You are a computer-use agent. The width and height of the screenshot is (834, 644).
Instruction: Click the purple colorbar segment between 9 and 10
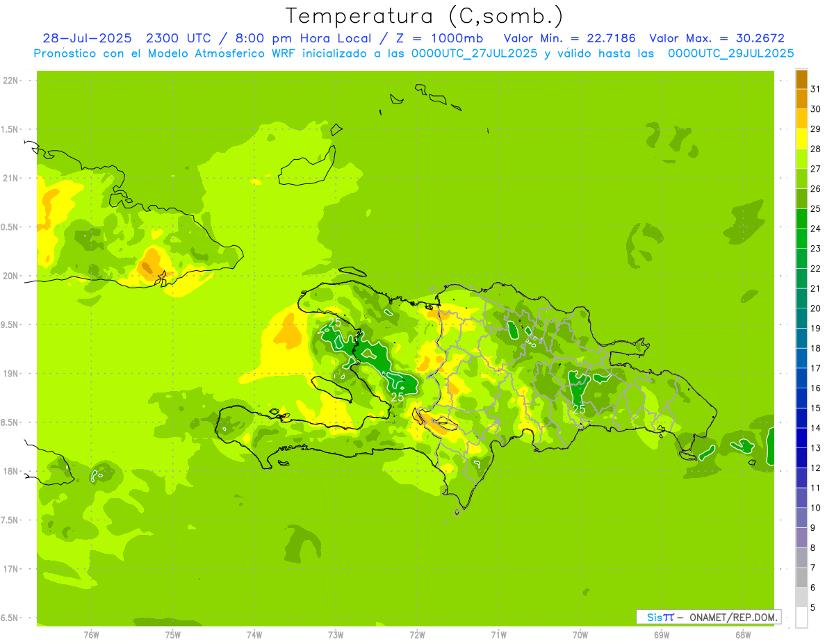pos(801,518)
